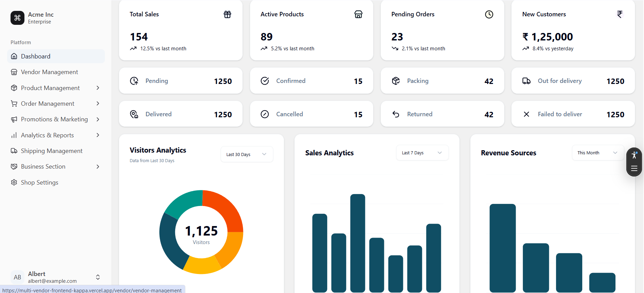The image size is (644, 293).
Task: Click the hamburger menu on floating widget
Action: pos(634,168)
